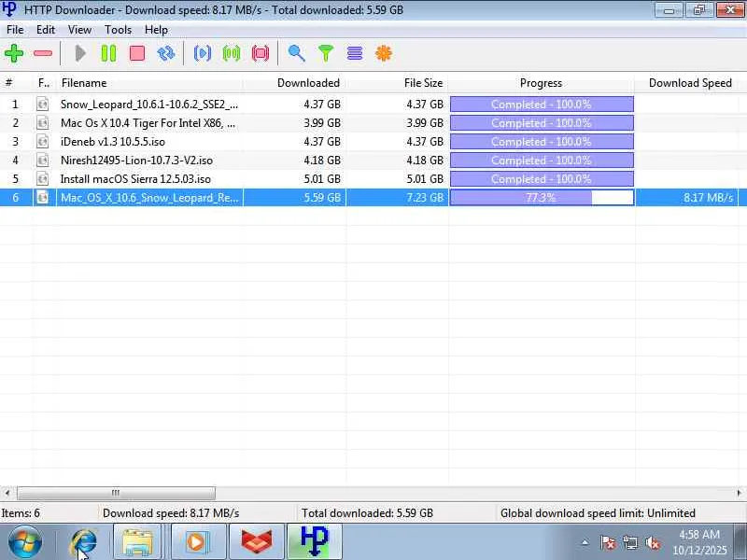Click the F.. column header

pyautogui.click(x=44, y=83)
